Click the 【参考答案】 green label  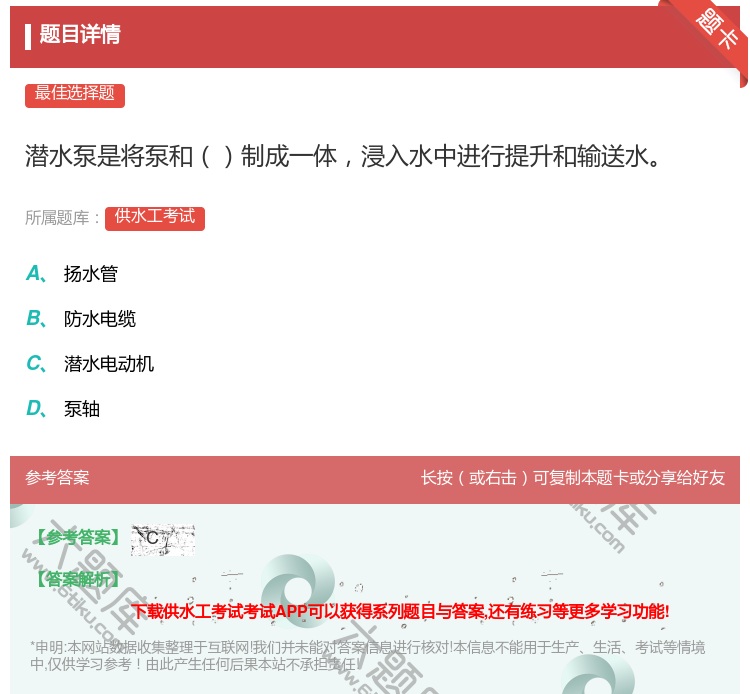(x=79, y=538)
